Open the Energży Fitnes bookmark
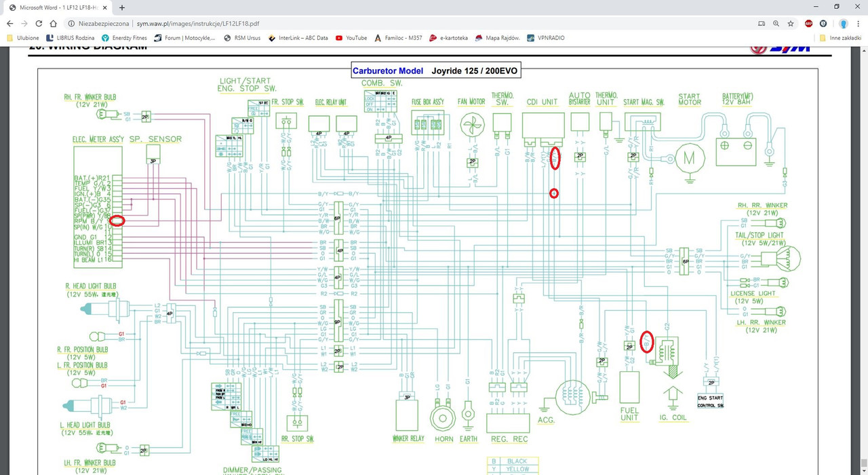This screenshot has width=868, height=475. tap(124, 38)
